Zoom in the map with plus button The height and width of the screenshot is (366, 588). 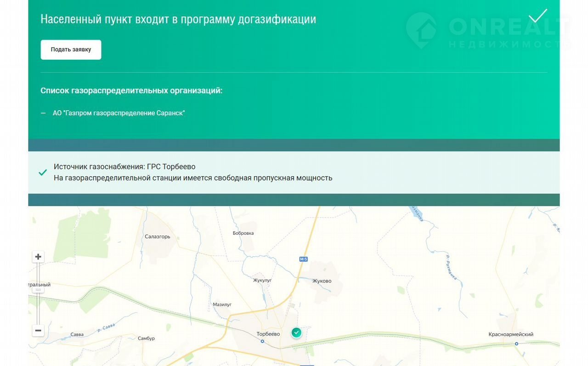[38, 257]
